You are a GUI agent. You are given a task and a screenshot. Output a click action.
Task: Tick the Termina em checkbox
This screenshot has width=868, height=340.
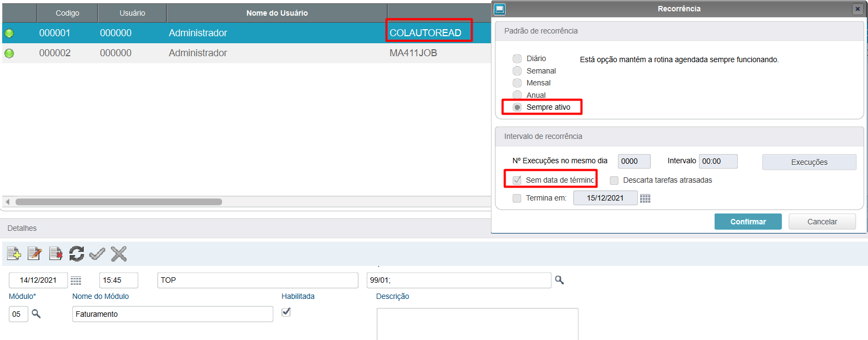point(517,198)
